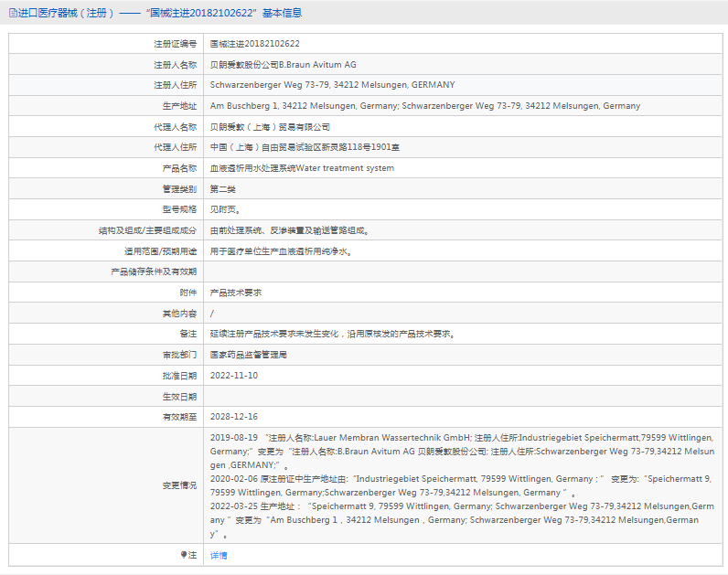
Task: Click the lightbulb icon beside 注
Action: point(183,555)
